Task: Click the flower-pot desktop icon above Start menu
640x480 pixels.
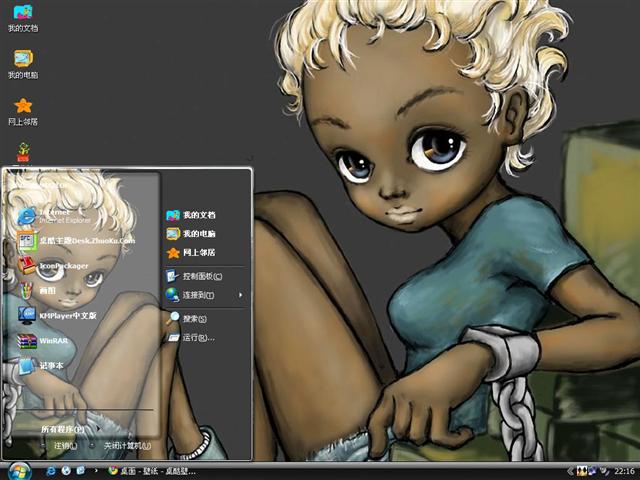Action: point(23,153)
